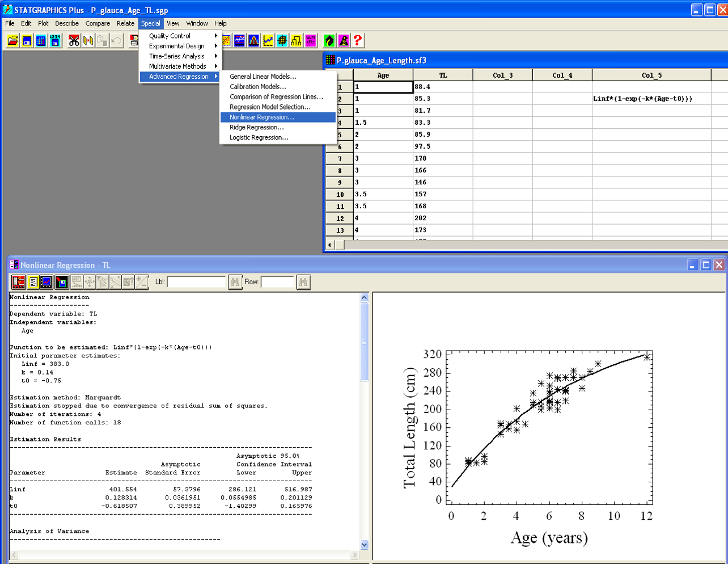Click the spreadsheet horizontal scroll-left arrow

coord(330,245)
